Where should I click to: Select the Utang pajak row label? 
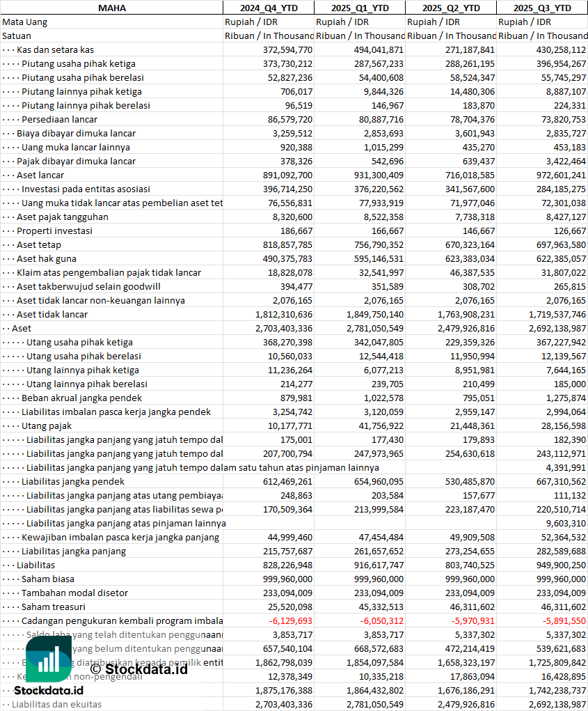(x=46, y=426)
